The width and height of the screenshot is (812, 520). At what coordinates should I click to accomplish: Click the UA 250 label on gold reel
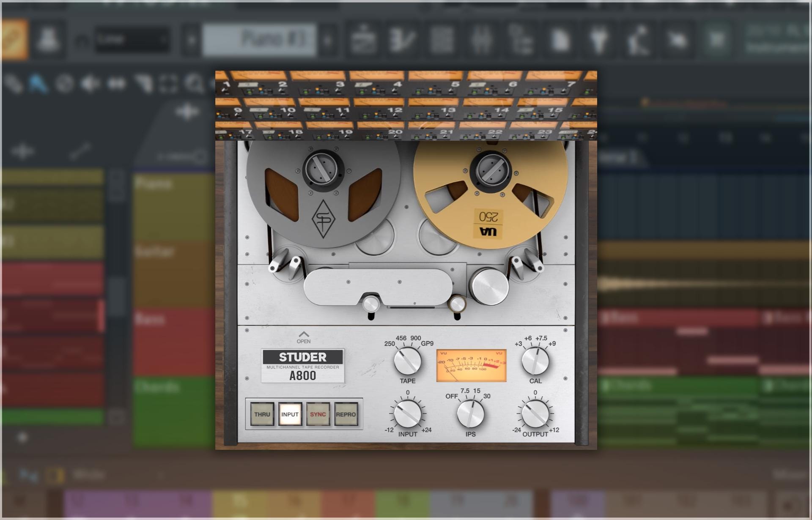click(x=488, y=224)
